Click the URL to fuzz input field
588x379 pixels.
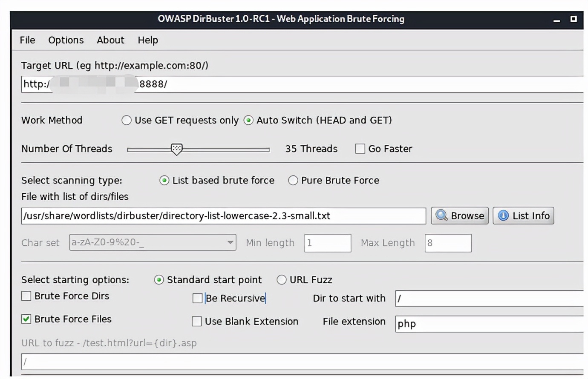(302, 362)
